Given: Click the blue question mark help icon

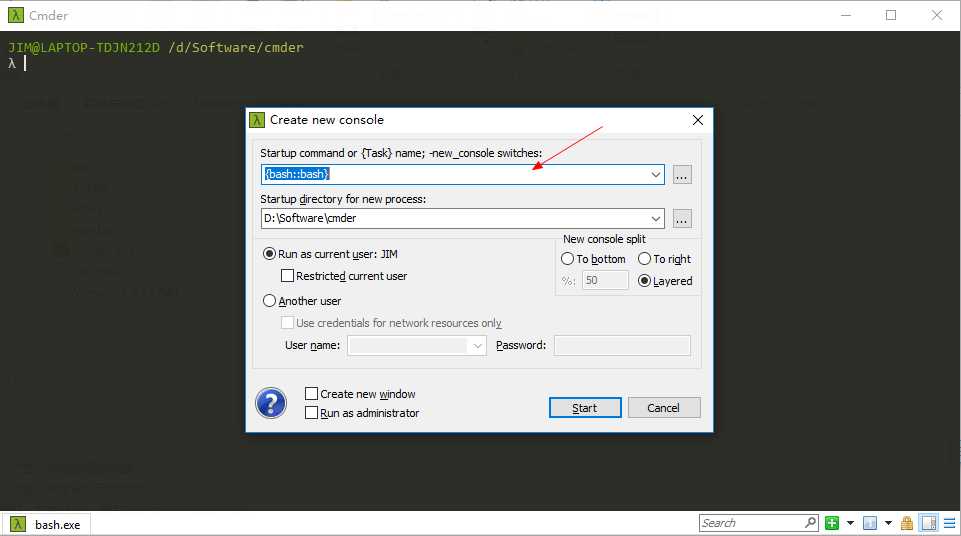Looking at the screenshot, I should point(270,403).
